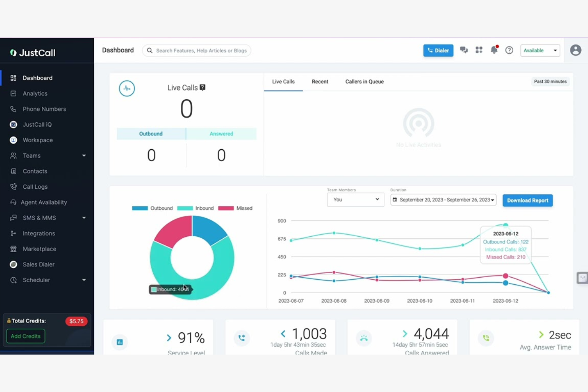Open the help question mark icon
This screenshot has height=392, width=588.
click(509, 50)
